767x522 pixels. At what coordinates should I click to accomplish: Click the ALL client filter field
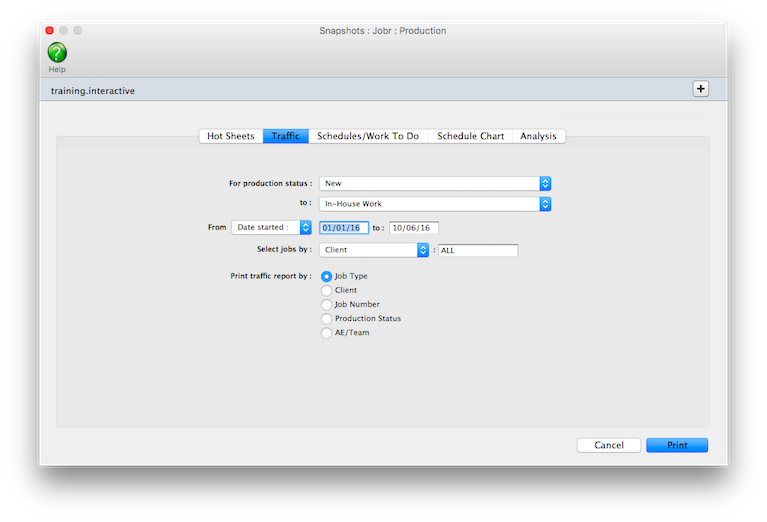coord(478,250)
